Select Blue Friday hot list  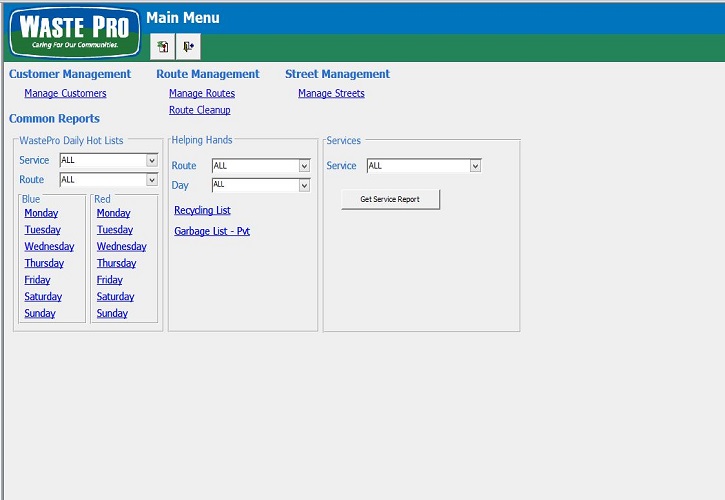coord(37,280)
